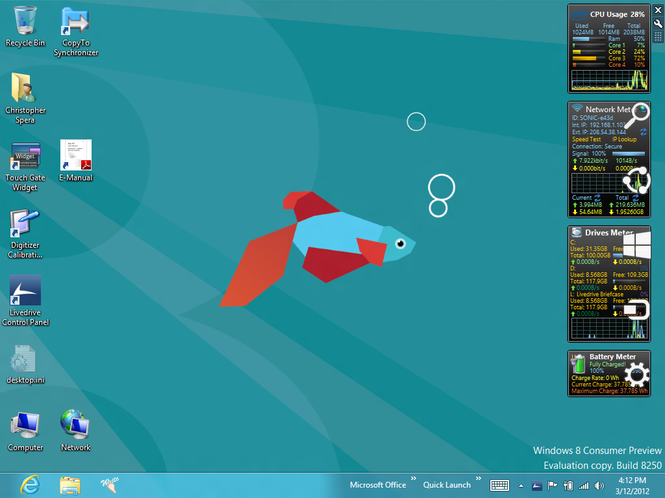
Task: Click the Livedrive tray icon
Action: point(536,486)
